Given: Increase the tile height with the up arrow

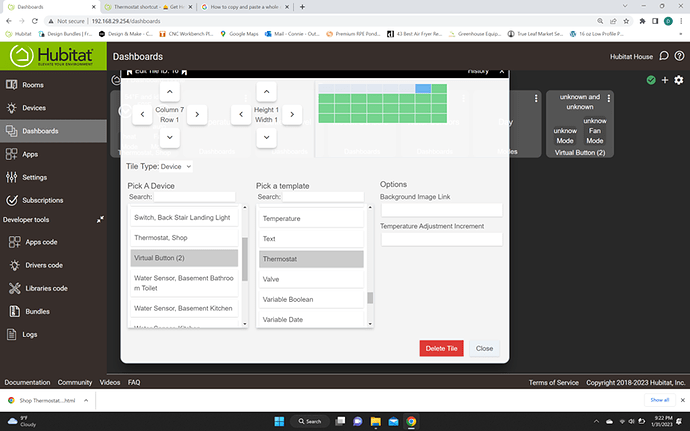Looking at the screenshot, I should coord(267,92).
